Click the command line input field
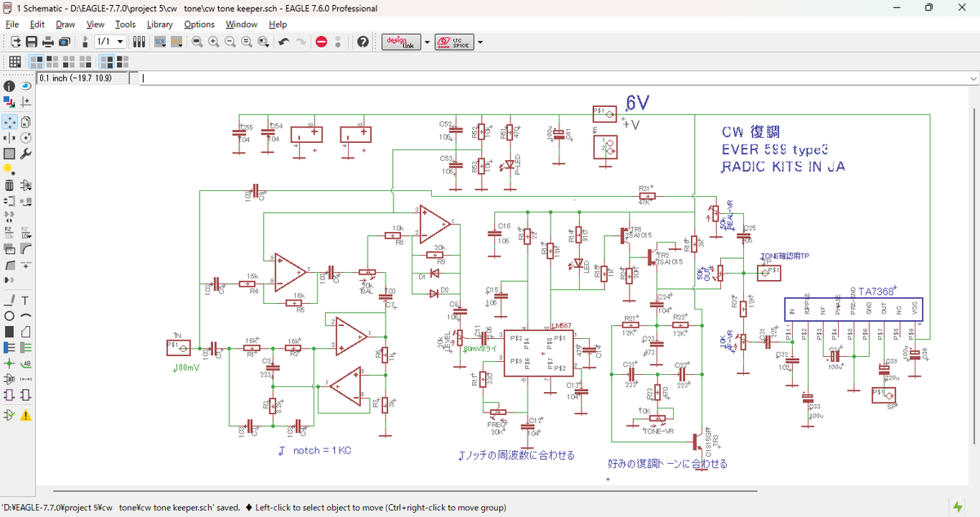This screenshot has height=517, width=980. click(x=555, y=78)
